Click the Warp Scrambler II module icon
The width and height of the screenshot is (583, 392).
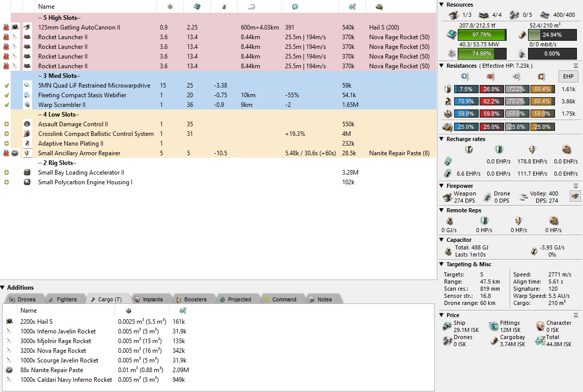(x=27, y=105)
